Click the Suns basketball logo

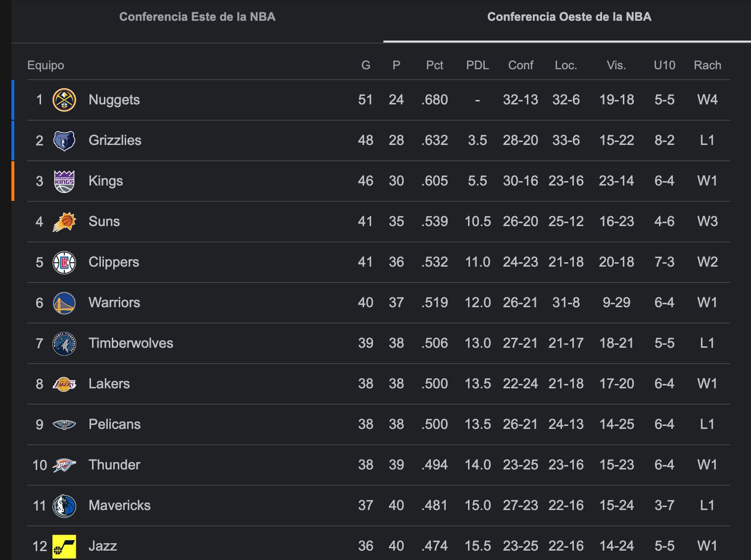coord(64,222)
